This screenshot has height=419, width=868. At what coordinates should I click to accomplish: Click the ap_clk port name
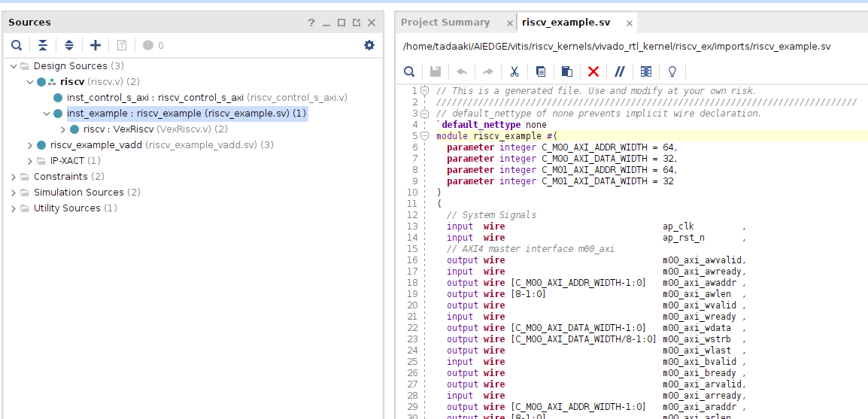pyautogui.click(x=678, y=226)
